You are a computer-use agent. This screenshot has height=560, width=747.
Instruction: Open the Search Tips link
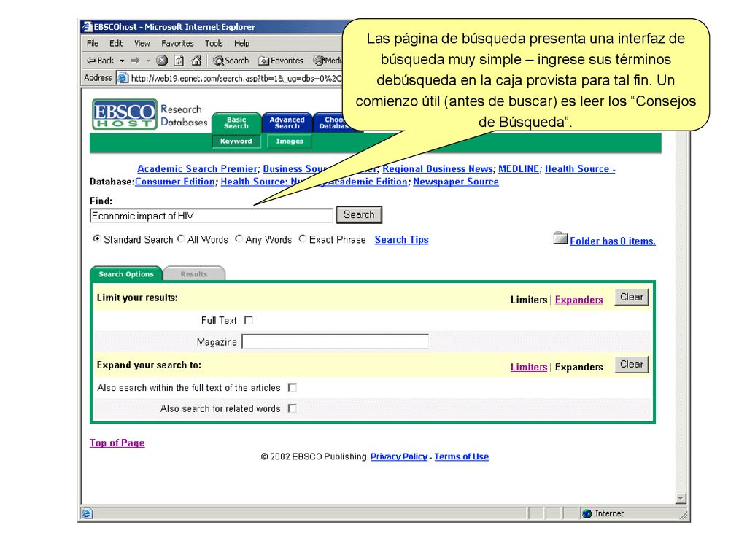coord(402,240)
